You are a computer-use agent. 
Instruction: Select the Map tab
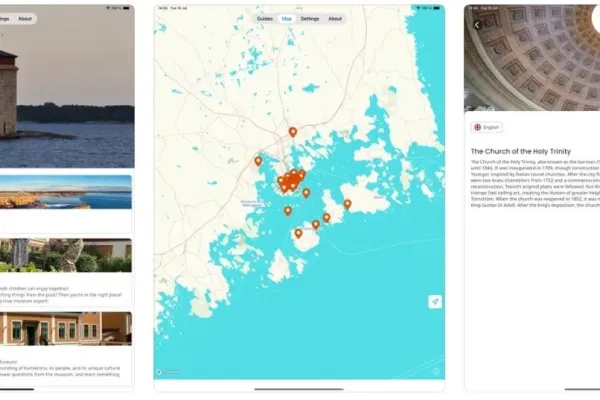coord(287,19)
